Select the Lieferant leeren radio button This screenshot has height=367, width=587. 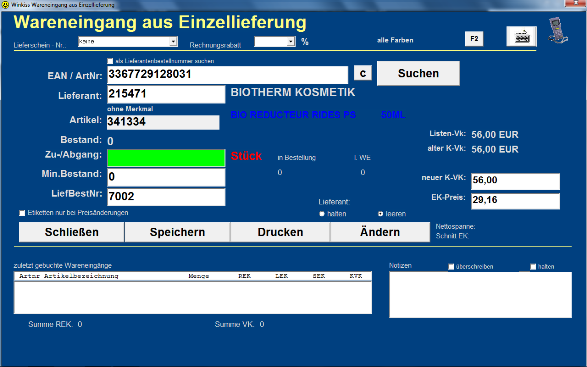pos(380,214)
